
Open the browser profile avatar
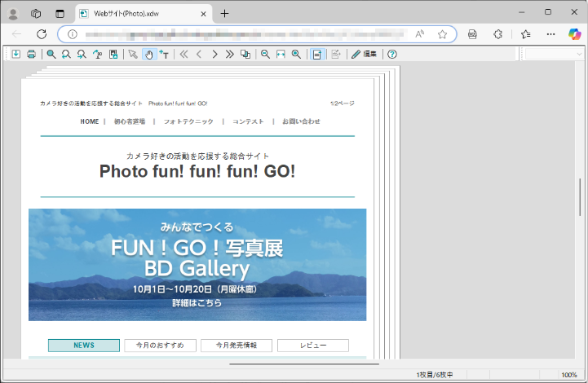pyautogui.click(x=13, y=14)
